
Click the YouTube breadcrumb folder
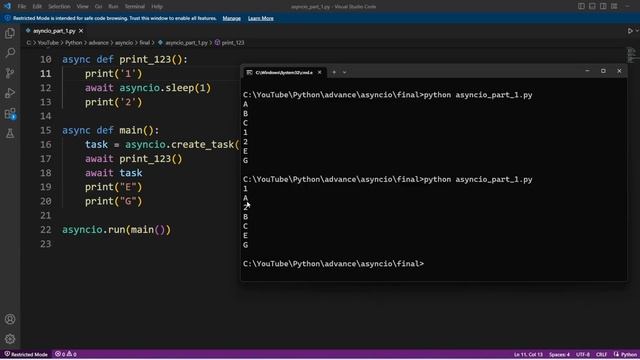pos(48,42)
